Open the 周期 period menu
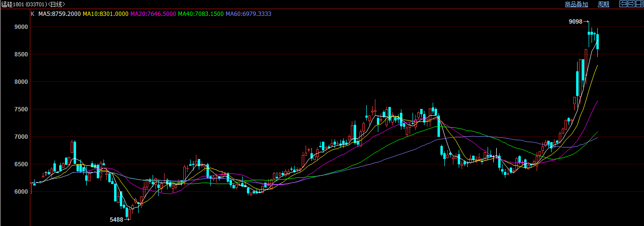The image size is (644, 226). point(603,4)
